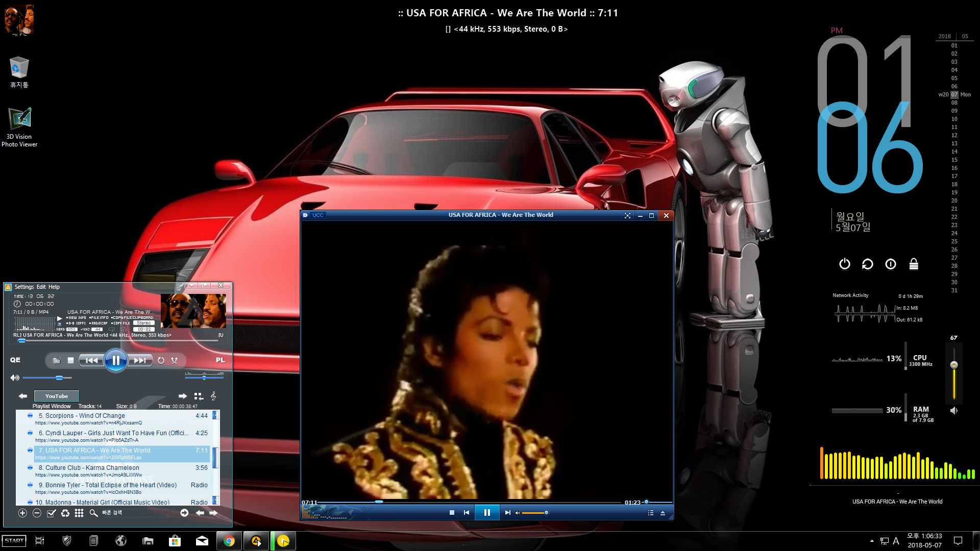
Task: Toggle the PL playlist panel
Action: coord(220,360)
